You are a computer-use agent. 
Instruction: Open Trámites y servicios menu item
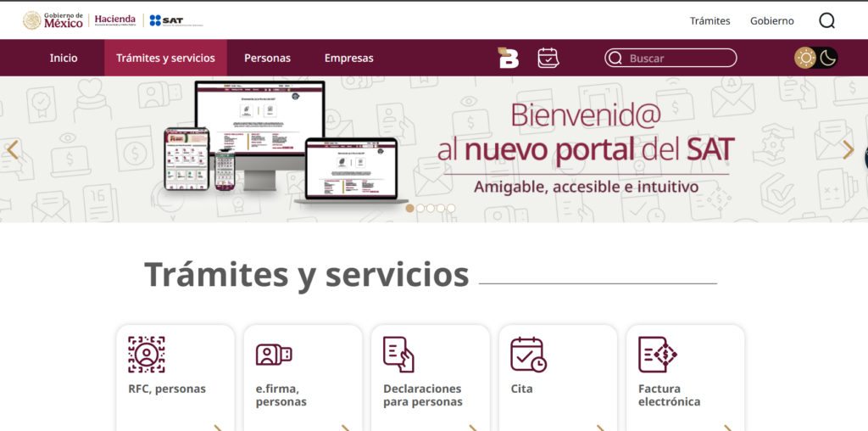[x=165, y=58]
